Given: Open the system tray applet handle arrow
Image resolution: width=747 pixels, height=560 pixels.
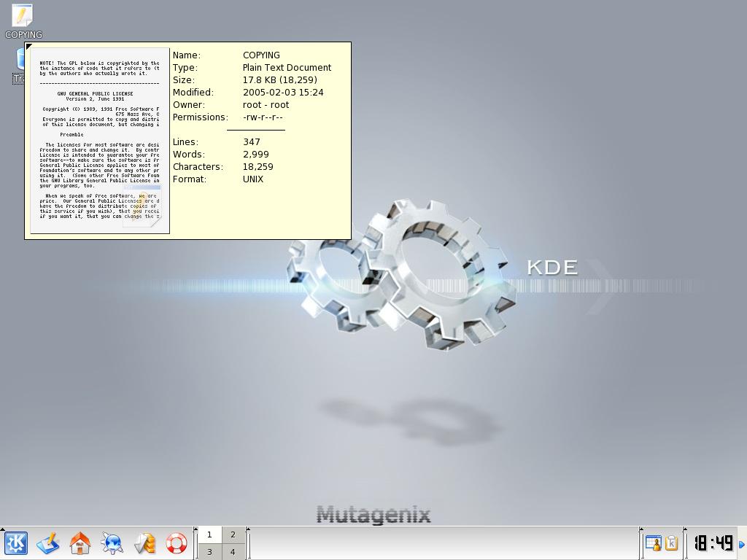Looking at the screenshot, I should coord(641,529).
